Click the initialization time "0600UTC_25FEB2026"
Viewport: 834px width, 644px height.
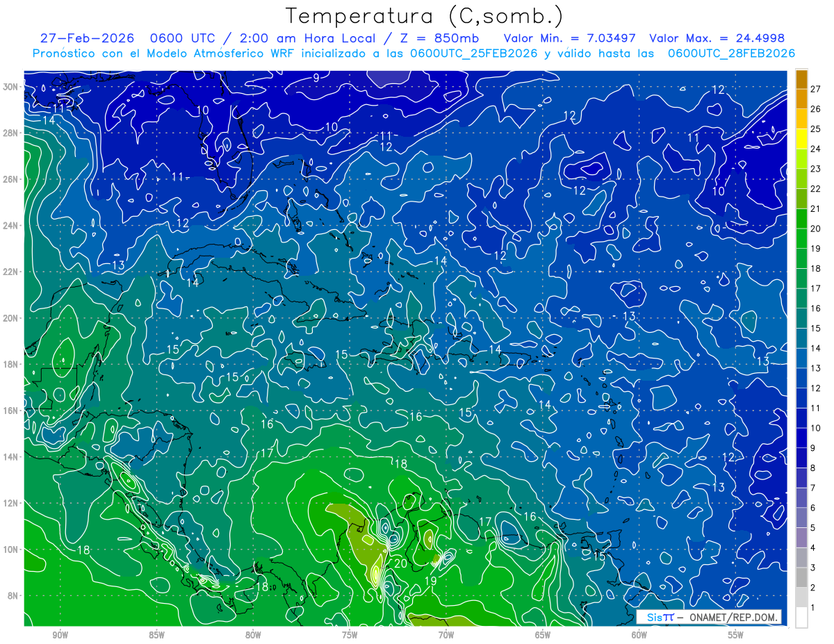tap(474, 53)
